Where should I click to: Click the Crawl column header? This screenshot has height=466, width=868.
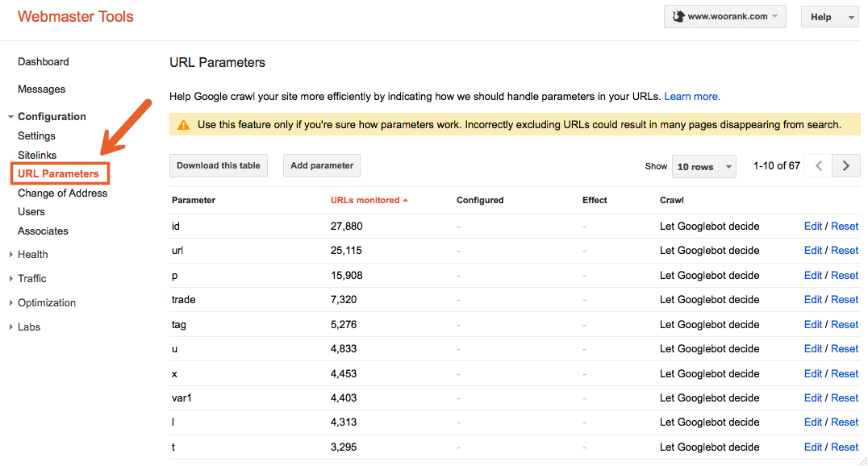coord(671,200)
